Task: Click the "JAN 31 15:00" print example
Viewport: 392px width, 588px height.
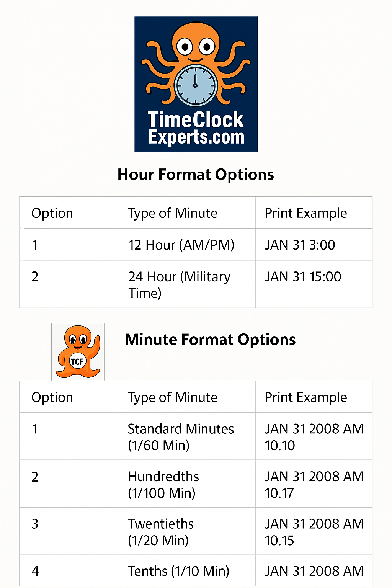Action: tap(303, 277)
